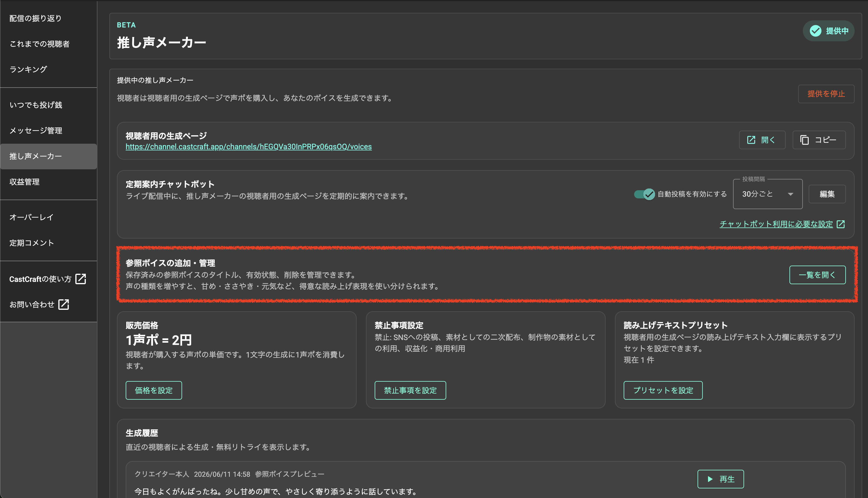
Task: Open 定期コメント sidebar item
Action: tap(49, 243)
